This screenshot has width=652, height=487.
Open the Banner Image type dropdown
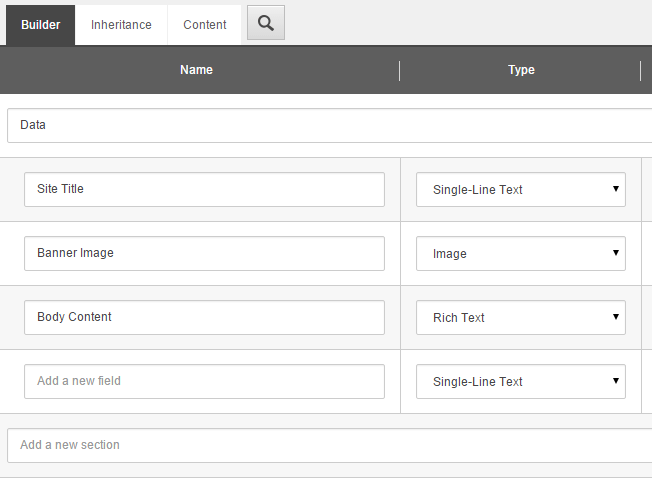click(521, 254)
